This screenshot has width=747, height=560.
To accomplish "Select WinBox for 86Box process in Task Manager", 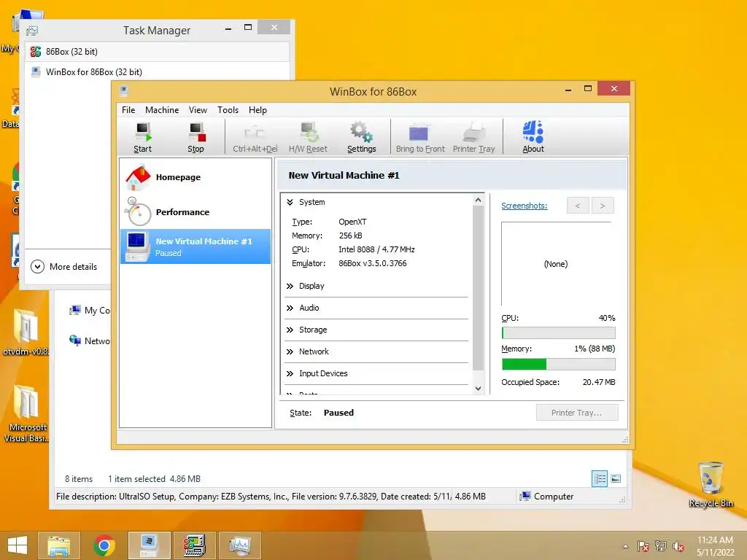I will [158, 72].
